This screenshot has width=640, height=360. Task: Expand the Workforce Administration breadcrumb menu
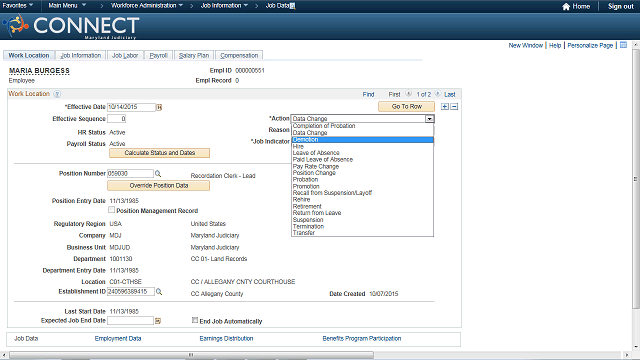pyautogui.click(x=147, y=6)
